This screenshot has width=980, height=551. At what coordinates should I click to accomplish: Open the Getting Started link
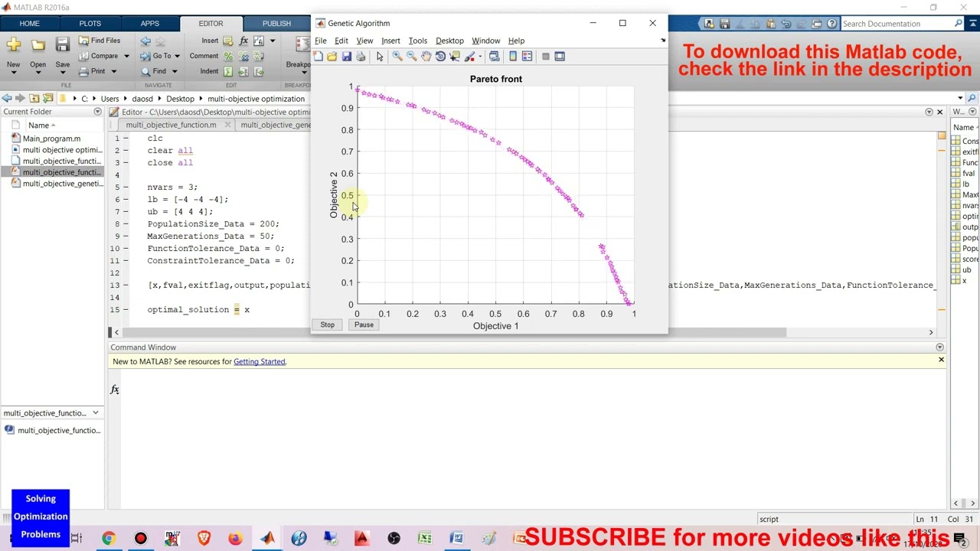(260, 362)
